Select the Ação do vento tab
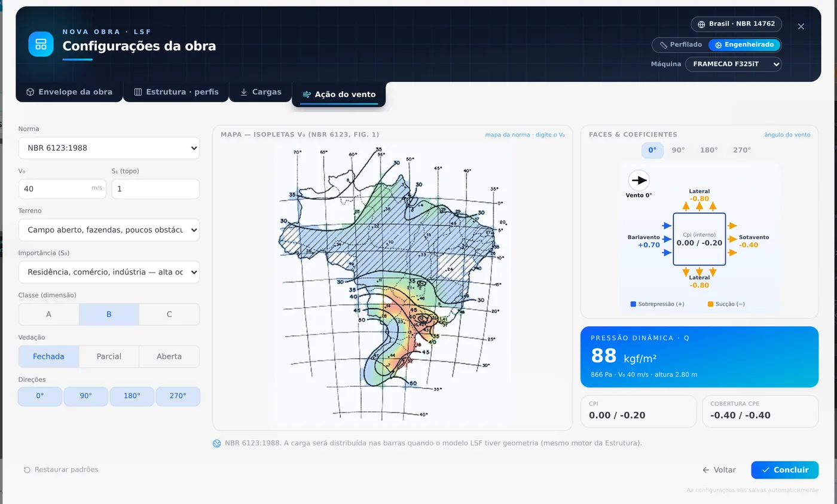The image size is (837, 504). click(x=339, y=94)
